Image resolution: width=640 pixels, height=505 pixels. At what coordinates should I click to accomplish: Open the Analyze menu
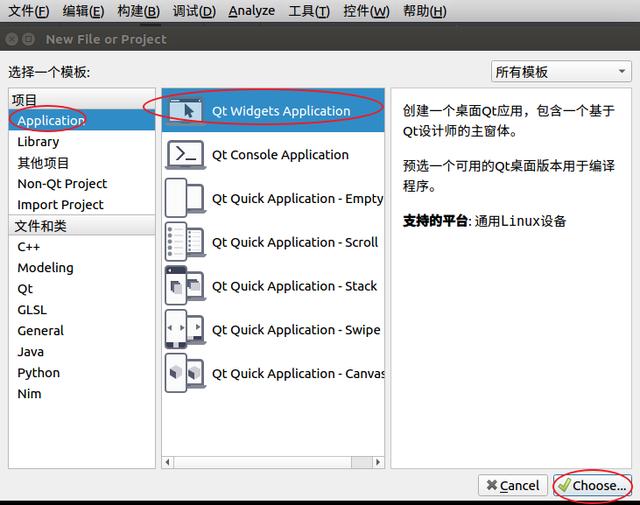[251, 11]
